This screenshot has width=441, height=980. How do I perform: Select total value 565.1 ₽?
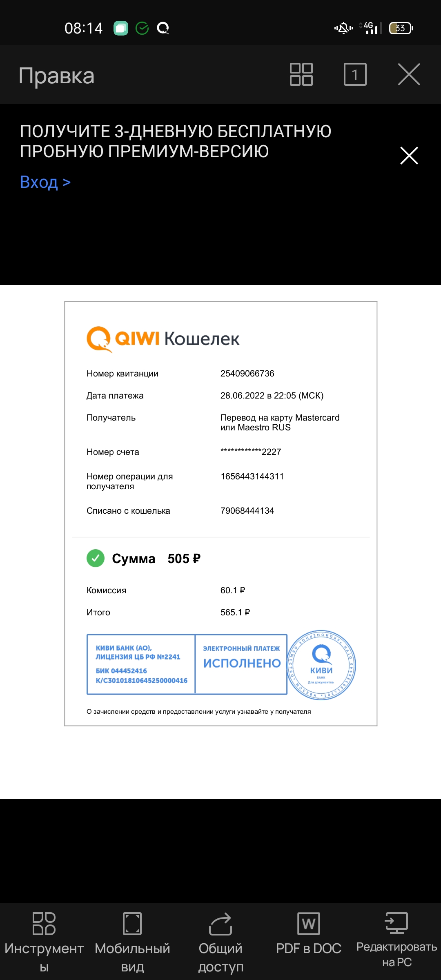click(x=235, y=612)
